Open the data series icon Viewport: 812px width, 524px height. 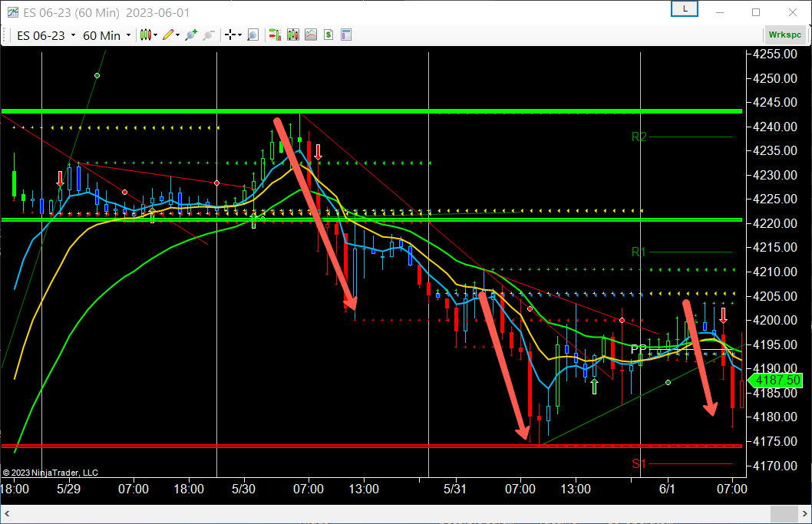[x=293, y=35]
